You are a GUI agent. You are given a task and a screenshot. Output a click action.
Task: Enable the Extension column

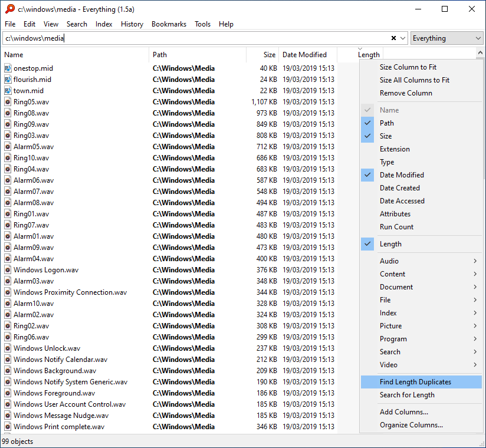421,149
